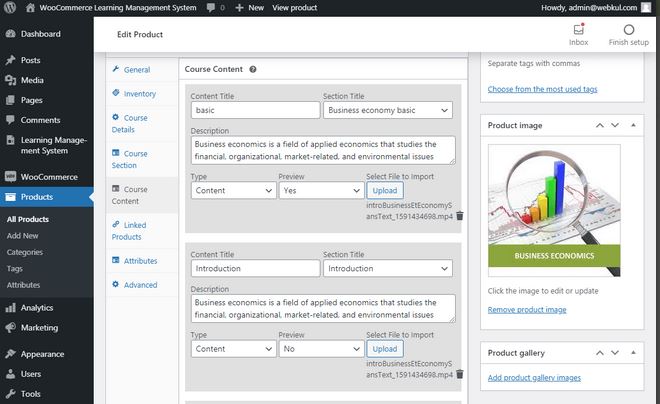Click Remove product image link
This screenshot has height=404, width=660.
tap(527, 310)
